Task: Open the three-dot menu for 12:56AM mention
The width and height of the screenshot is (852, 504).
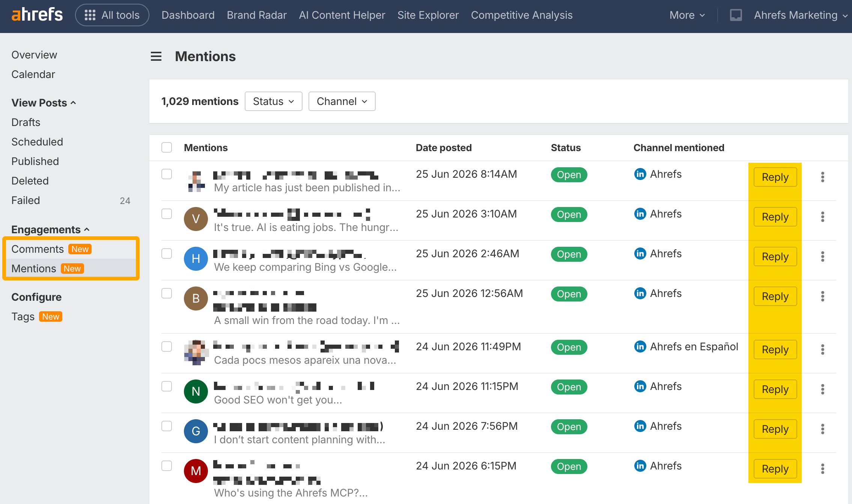Action: coord(822,296)
